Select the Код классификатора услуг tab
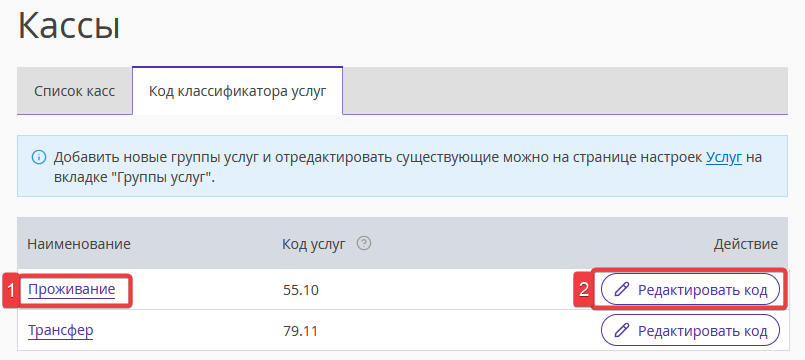The height and width of the screenshot is (360, 805). [237, 91]
